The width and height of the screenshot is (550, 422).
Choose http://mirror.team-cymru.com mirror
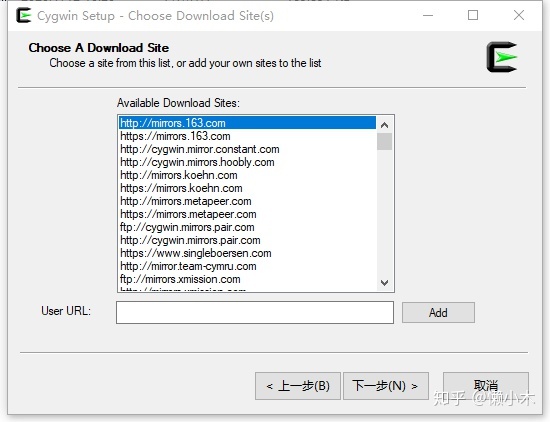pos(247,266)
